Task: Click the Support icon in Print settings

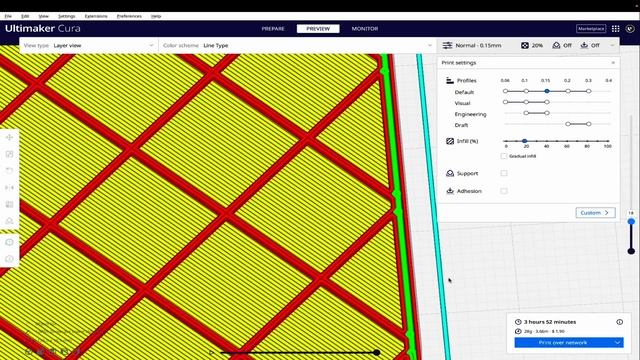Action: click(450, 173)
